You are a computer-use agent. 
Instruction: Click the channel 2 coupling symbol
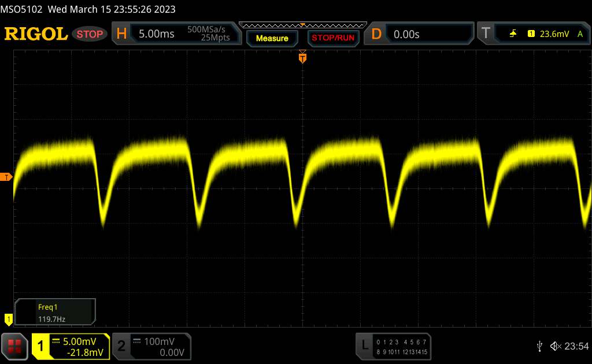click(x=137, y=341)
